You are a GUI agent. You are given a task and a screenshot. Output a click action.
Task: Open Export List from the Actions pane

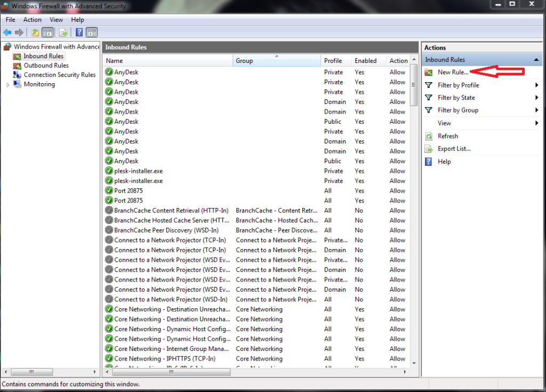[x=454, y=149]
